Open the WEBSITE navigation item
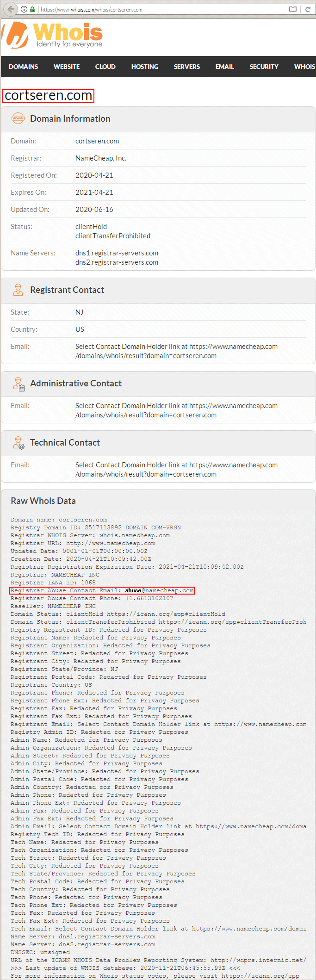Image resolution: width=316 pixels, height=980 pixels. coord(67,67)
